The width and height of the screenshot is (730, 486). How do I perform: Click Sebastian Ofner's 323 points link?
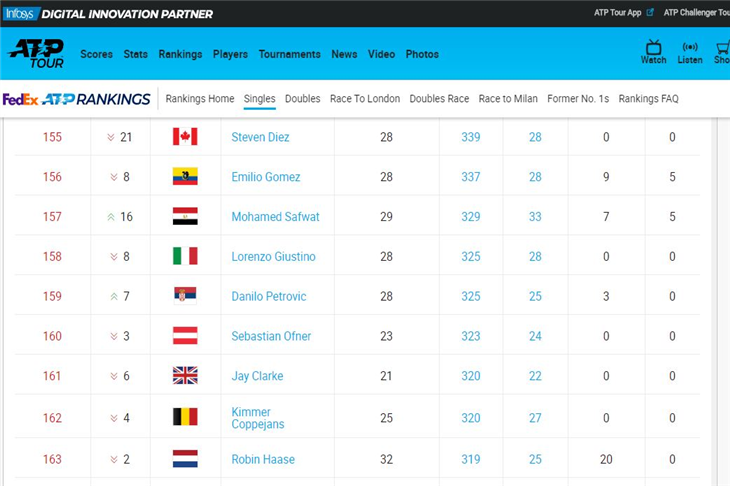click(x=471, y=336)
